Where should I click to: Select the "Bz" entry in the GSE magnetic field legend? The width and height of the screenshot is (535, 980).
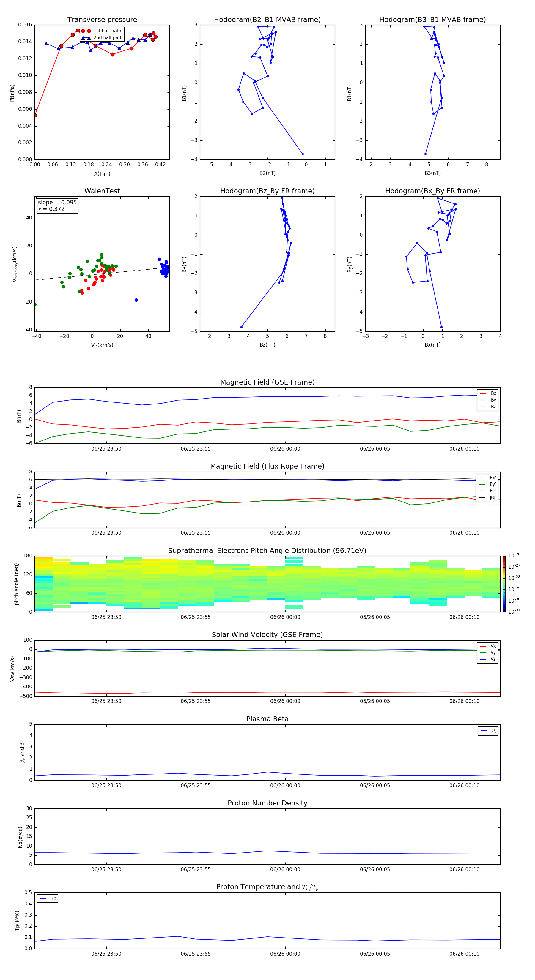(488, 407)
